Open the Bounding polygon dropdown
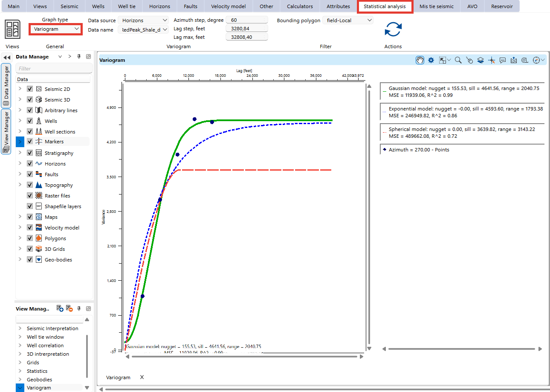Screen dimensions: 550x392 click(x=347, y=20)
